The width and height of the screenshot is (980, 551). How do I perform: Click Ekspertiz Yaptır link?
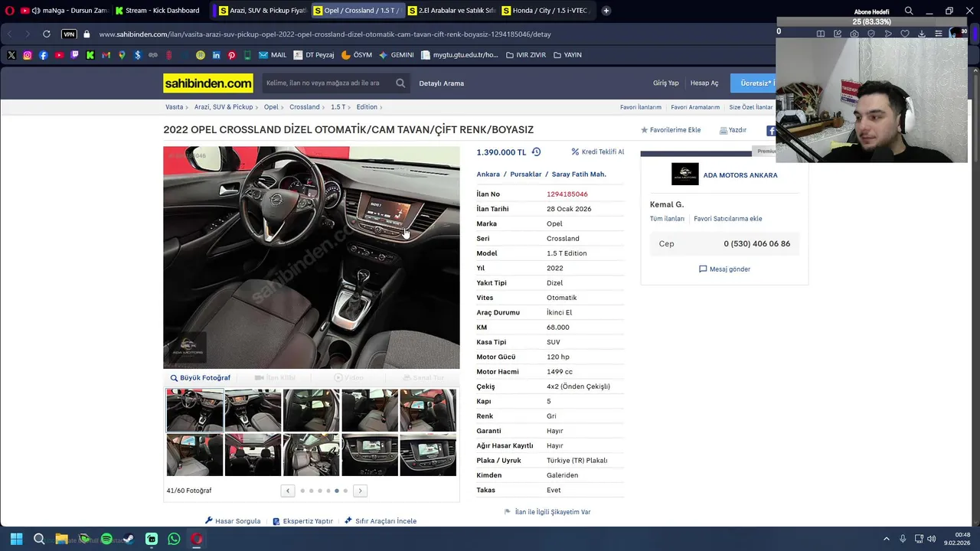tap(302, 521)
